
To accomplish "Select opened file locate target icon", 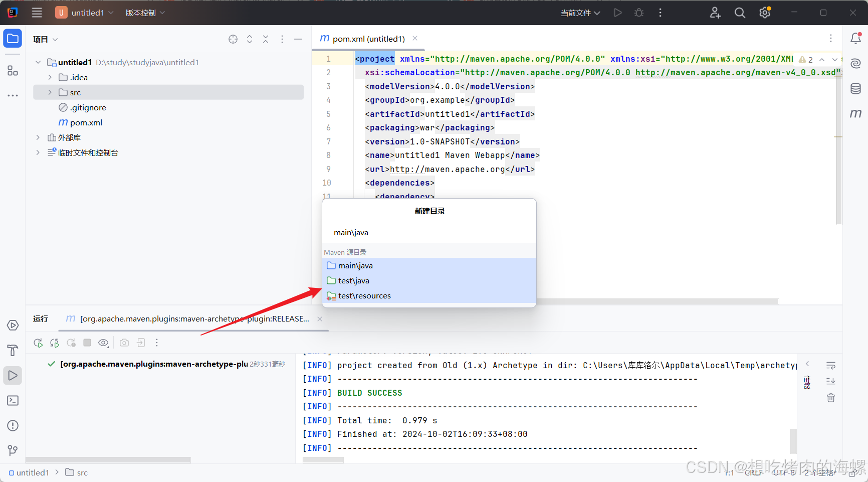I will coord(233,39).
